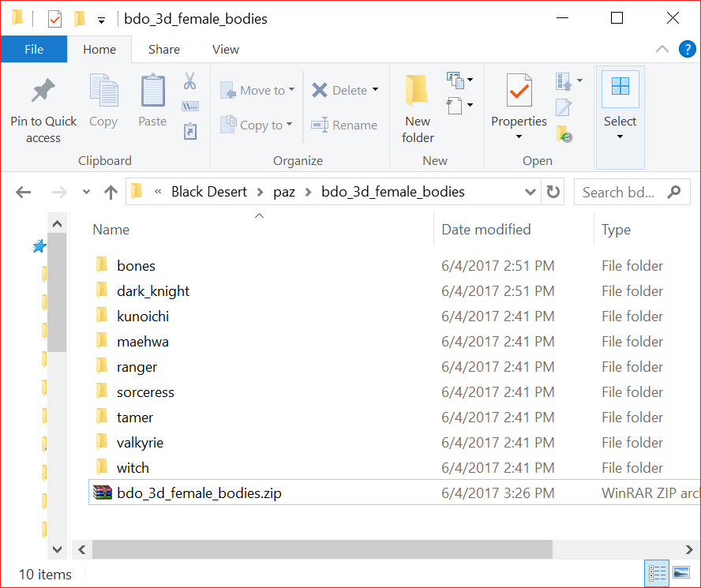Viewport: 701px width, 588px height.
Task: Switch to the View tab
Action: point(225,49)
